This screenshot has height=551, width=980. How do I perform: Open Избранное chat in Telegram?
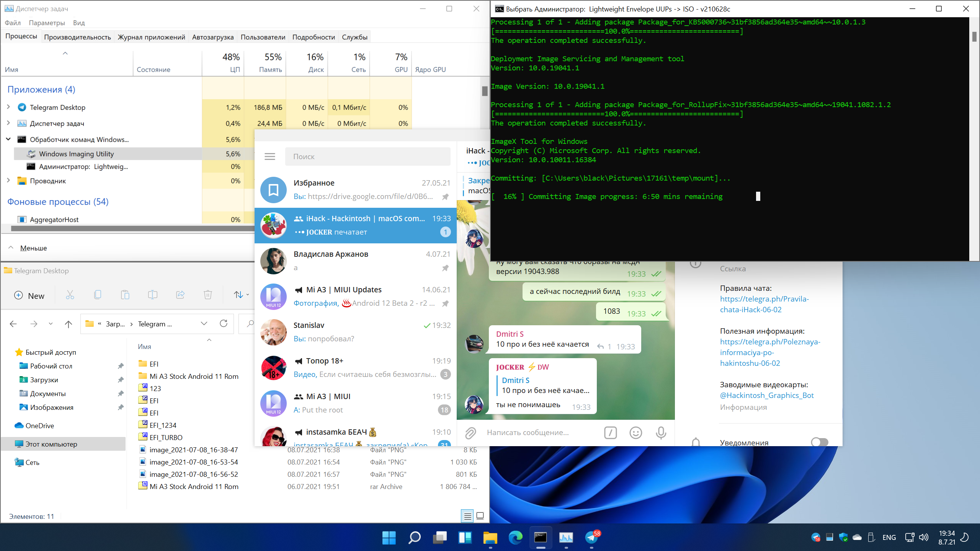tap(356, 190)
